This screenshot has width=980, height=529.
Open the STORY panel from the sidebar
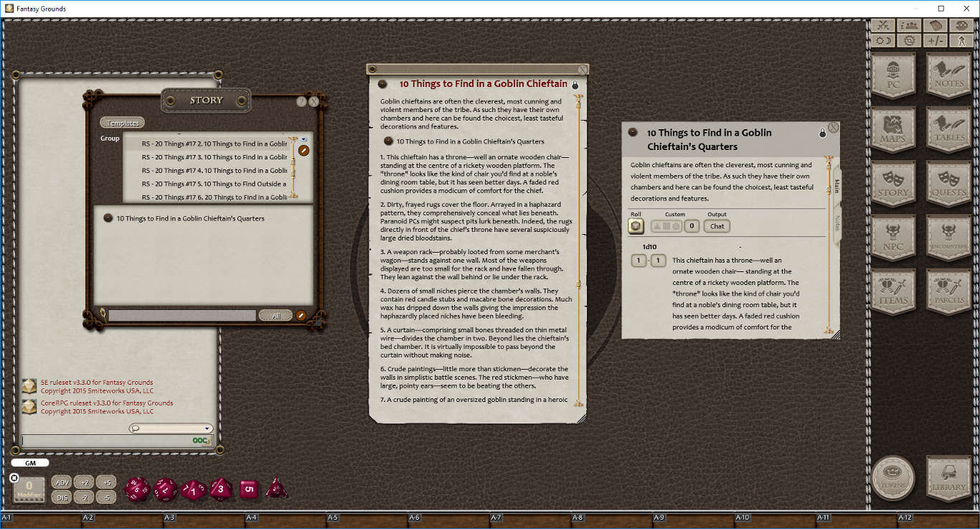[x=893, y=185]
